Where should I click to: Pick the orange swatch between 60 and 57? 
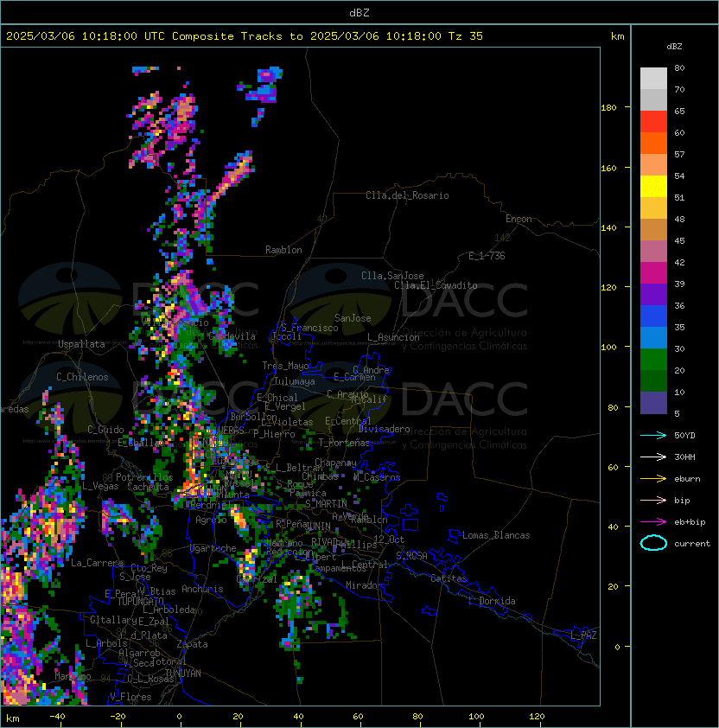click(x=653, y=144)
